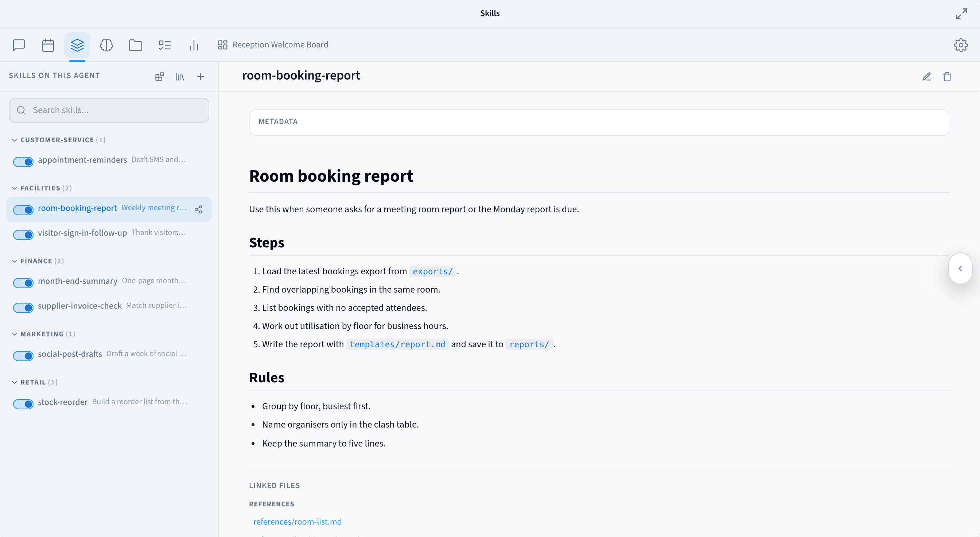Image resolution: width=980 pixels, height=537 pixels.
Task: Toggle off the appointment-reminders skill
Action: [x=23, y=161]
